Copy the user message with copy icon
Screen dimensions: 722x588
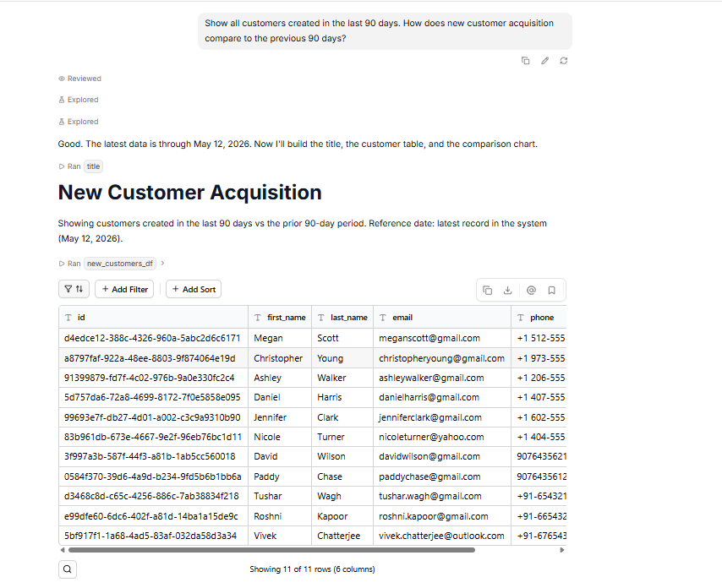point(525,61)
